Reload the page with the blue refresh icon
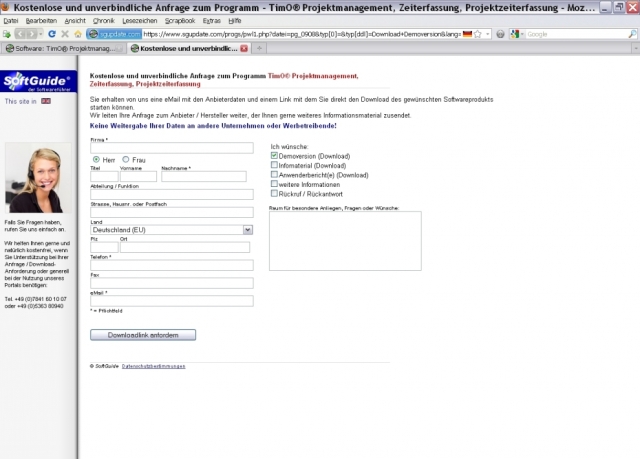The width and height of the screenshot is (640, 459). (52, 34)
